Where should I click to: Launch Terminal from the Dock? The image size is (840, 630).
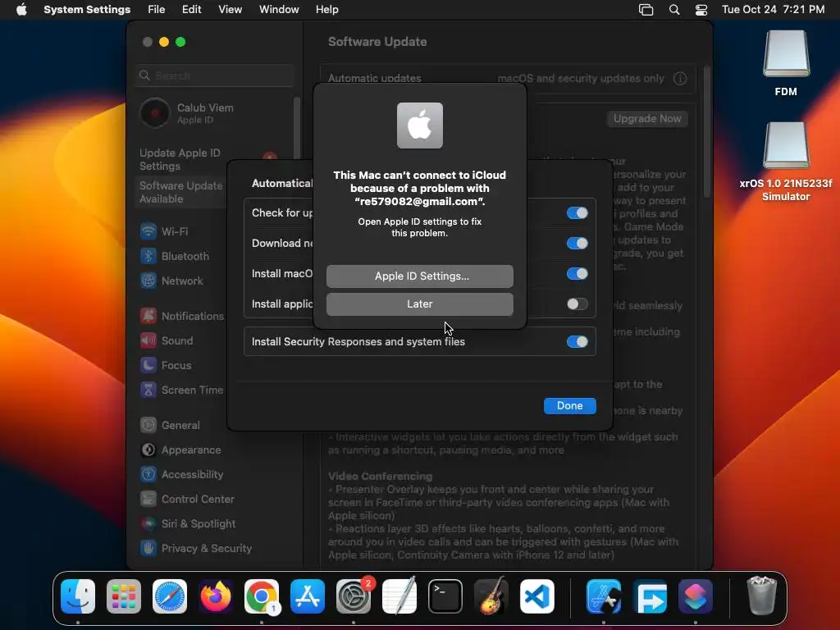click(445, 596)
